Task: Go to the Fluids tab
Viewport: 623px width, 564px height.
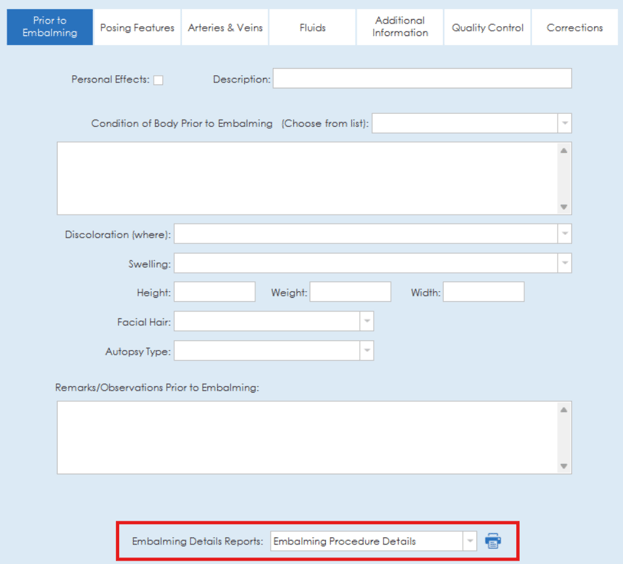Action: tap(312, 28)
